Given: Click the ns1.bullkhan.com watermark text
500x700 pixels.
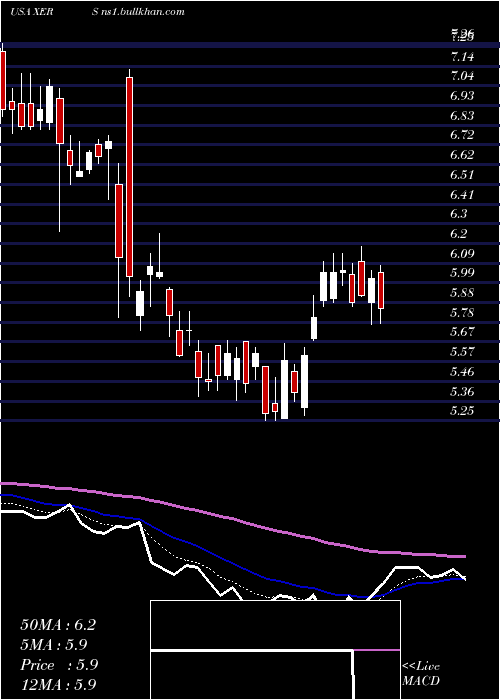Looking at the screenshot, I should [x=144, y=12].
